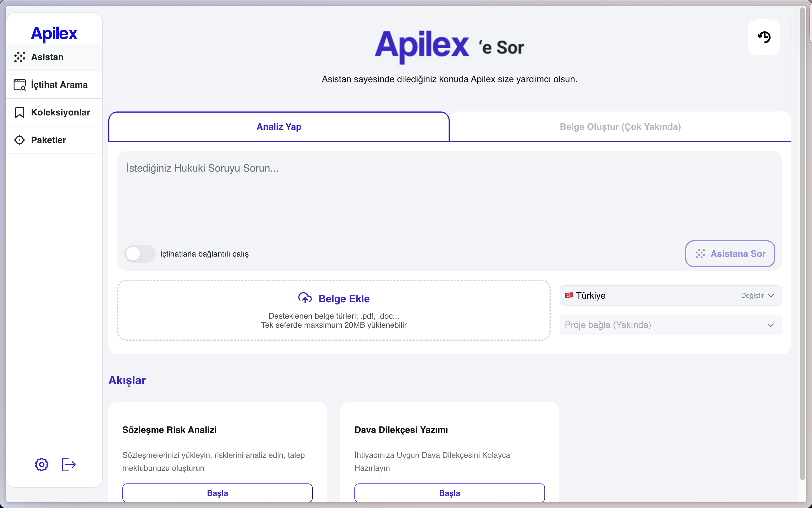
Task: Click the 'Tek seferde maksimum 20MB' note
Action: (x=334, y=325)
